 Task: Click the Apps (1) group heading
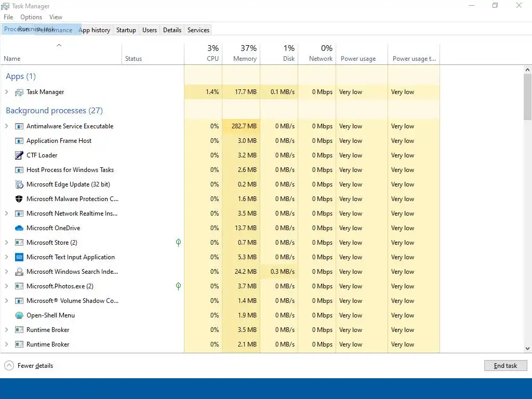pyautogui.click(x=21, y=76)
